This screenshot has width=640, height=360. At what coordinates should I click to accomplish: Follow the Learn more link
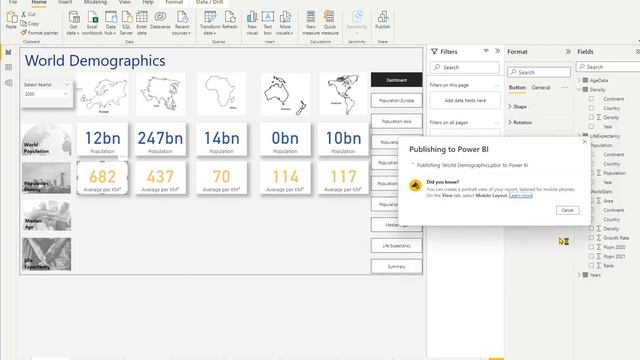tap(520, 196)
